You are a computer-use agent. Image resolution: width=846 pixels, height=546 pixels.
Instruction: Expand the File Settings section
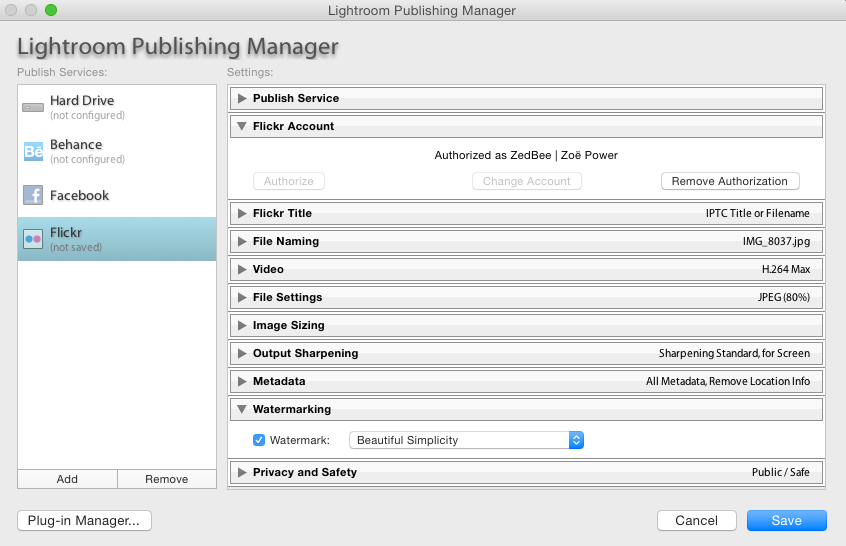click(242, 297)
